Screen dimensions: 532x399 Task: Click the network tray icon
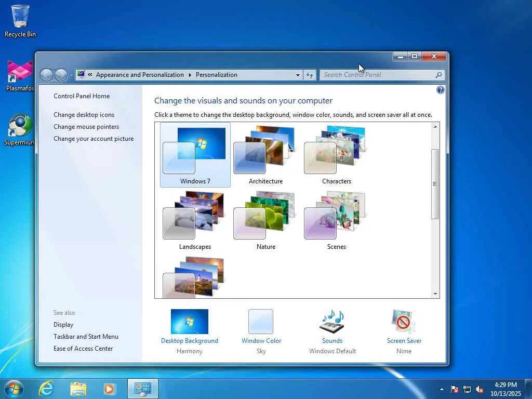click(x=467, y=389)
